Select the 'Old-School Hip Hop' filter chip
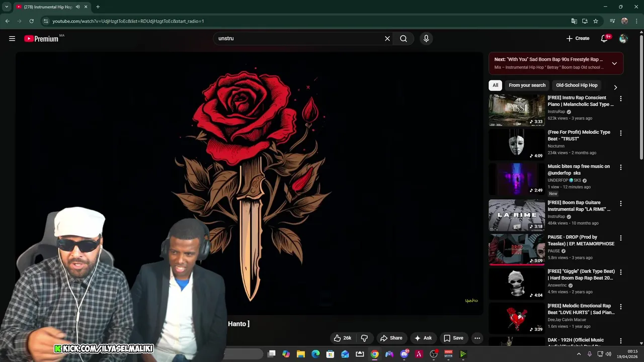644x362 pixels. (577, 85)
